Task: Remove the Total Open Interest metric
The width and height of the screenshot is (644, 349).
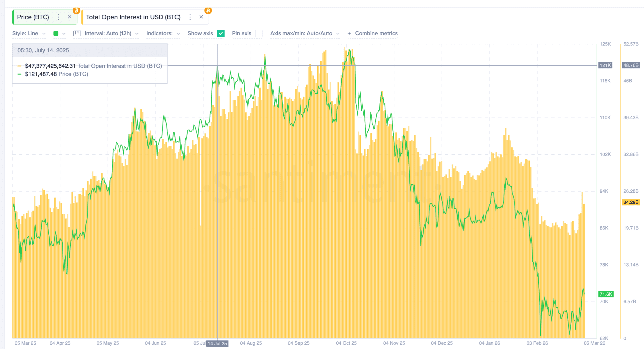Action: pyautogui.click(x=201, y=17)
